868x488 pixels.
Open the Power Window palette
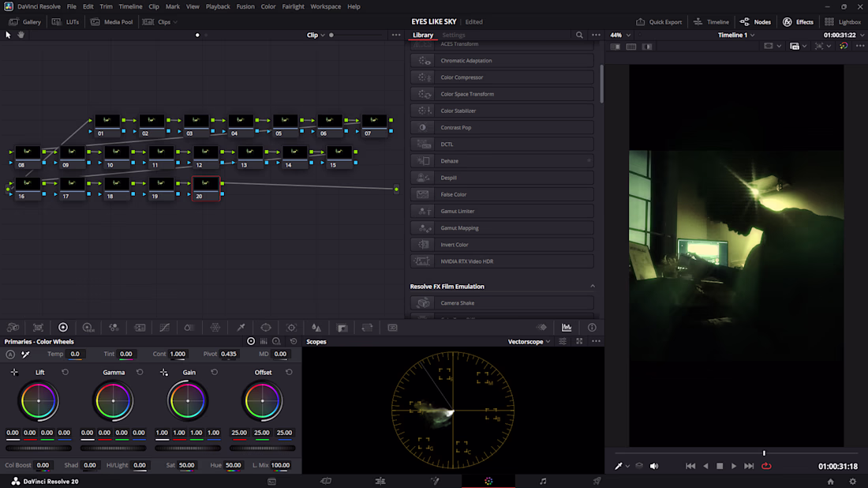[x=266, y=328]
